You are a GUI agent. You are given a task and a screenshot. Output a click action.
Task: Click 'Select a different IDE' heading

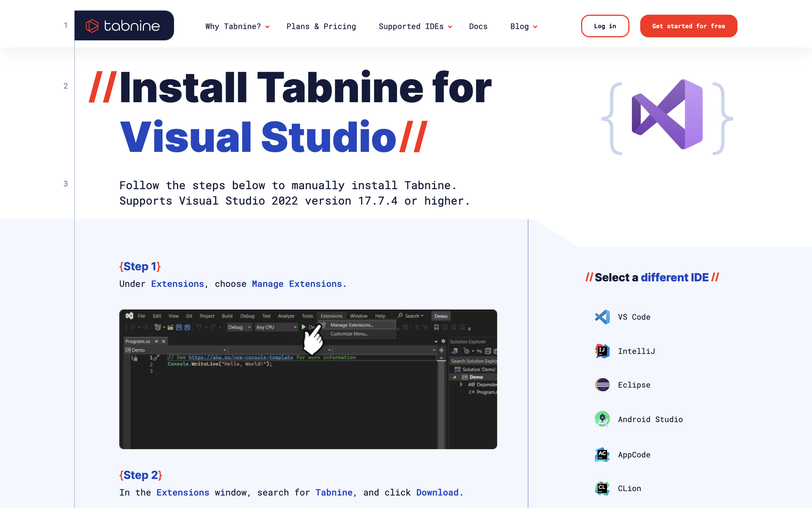coord(652,277)
